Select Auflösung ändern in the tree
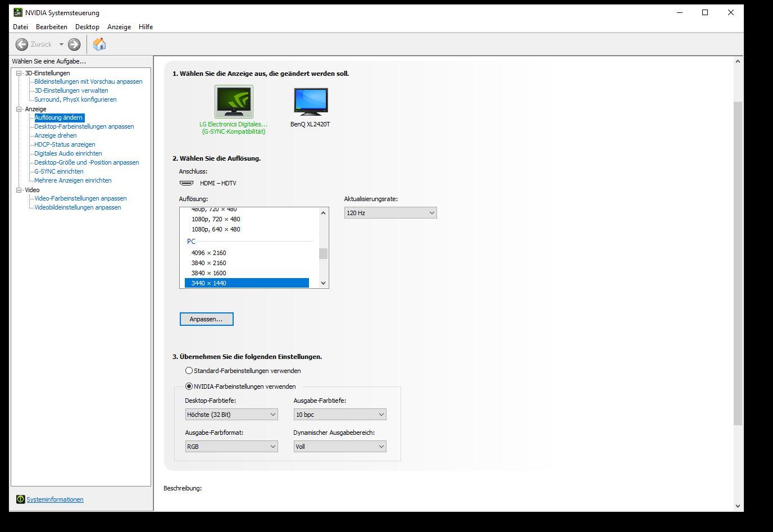The image size is (773, 532). tap(59, 117)
